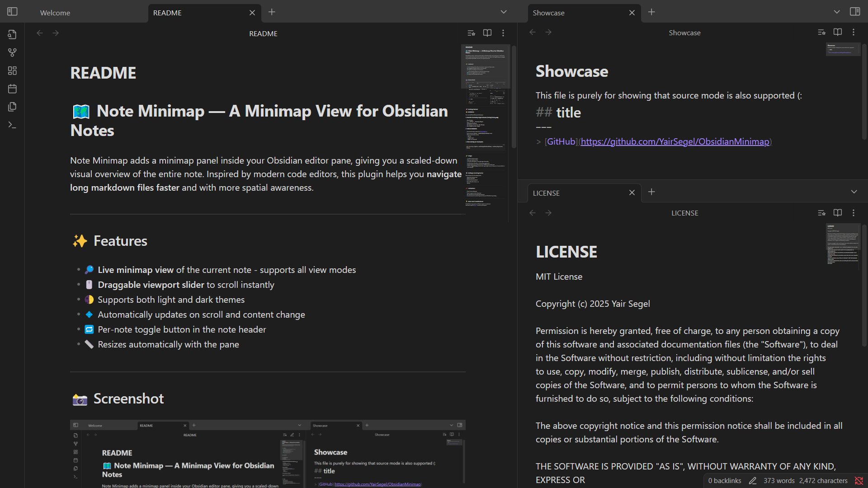Image resolution: width=868 pixels, height=488 pixels.
Task: Toggle reading view on the README pane
Action: tap(487, 33)
